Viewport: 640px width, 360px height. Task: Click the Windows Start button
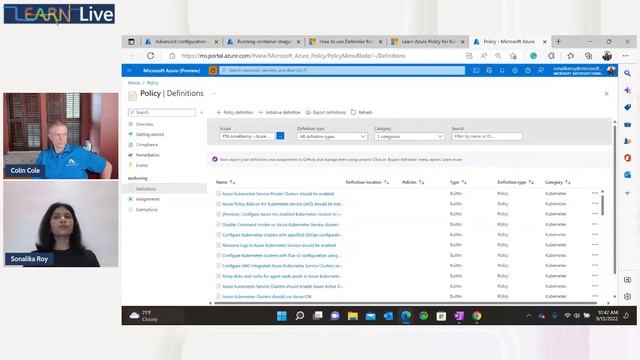click(x=282, y=316)
